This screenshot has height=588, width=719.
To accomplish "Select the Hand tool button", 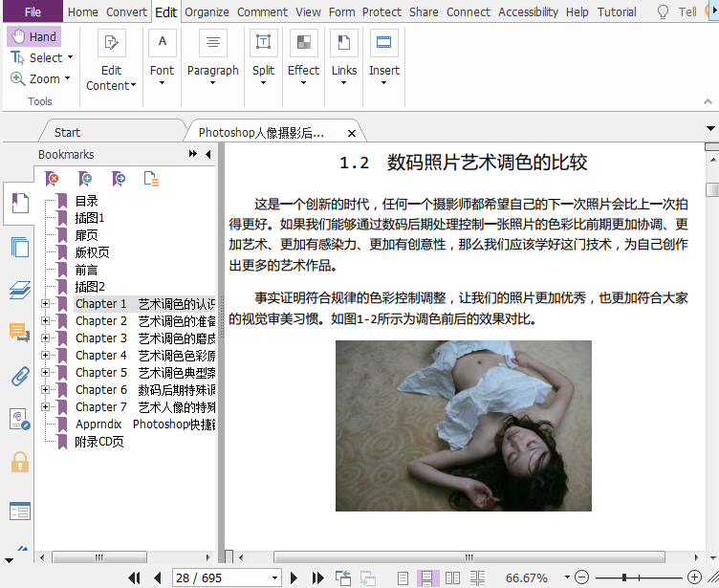I will point(34,36).
